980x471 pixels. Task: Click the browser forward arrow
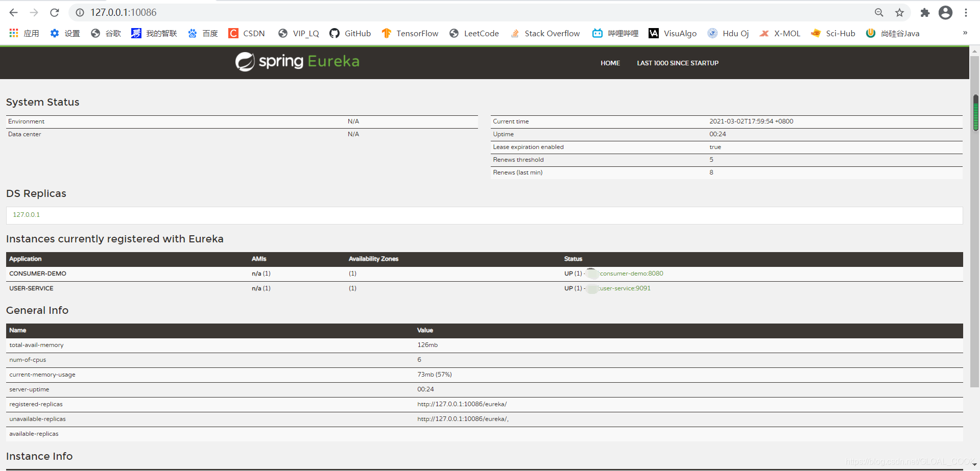coord(34,12)
